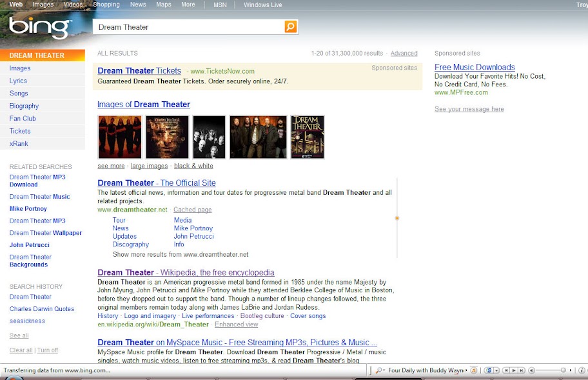The width and height of the screenshot is (588, 380).
Task: Click the orange music note icon in status bar
Action: click(474, 370)
